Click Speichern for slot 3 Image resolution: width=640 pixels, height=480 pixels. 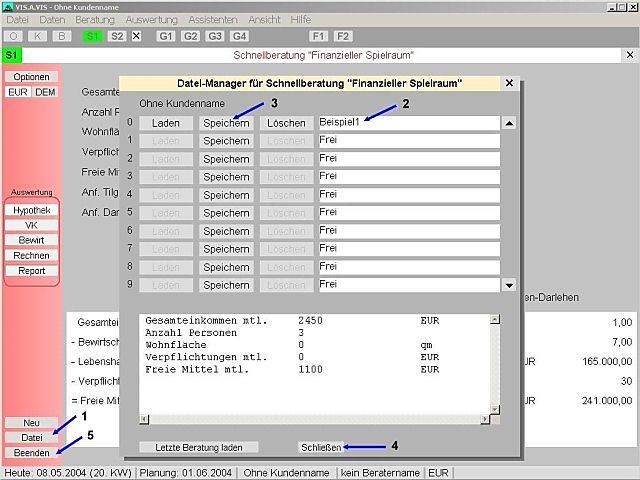pos(226,177)
